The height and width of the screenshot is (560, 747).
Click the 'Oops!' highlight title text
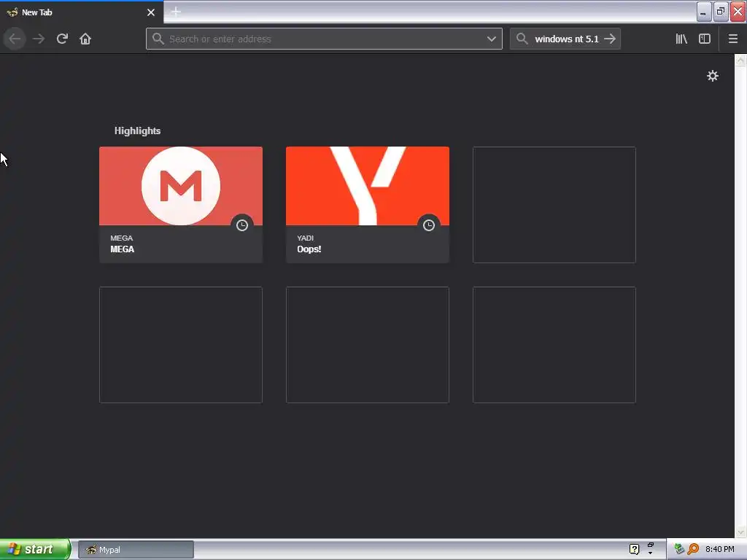309,249
